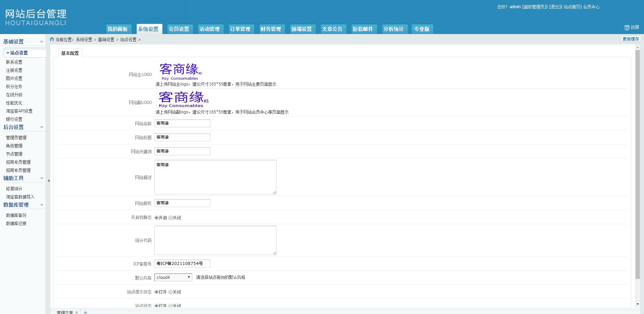644x314 pixels.
Task: Click the 基本配置 tab
Action: click(70, 53)
